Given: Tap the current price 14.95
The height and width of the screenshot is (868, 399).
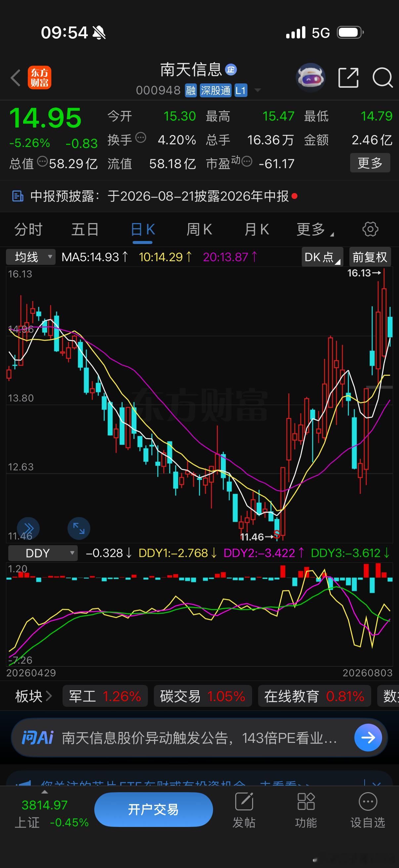Looking at the screenshot, I should coord(45,118).
